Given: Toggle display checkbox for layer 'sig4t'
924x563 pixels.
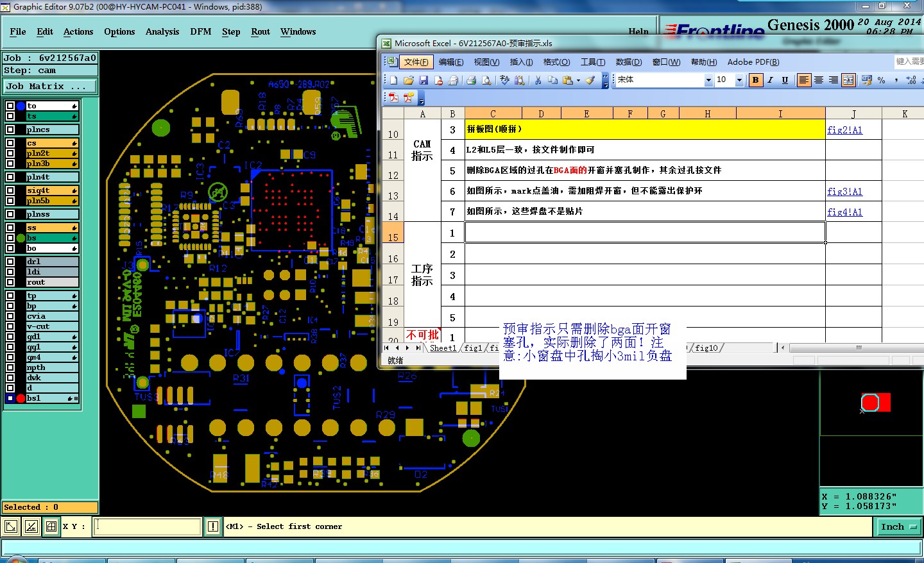Looking at the screenshot, I should 10,190.
